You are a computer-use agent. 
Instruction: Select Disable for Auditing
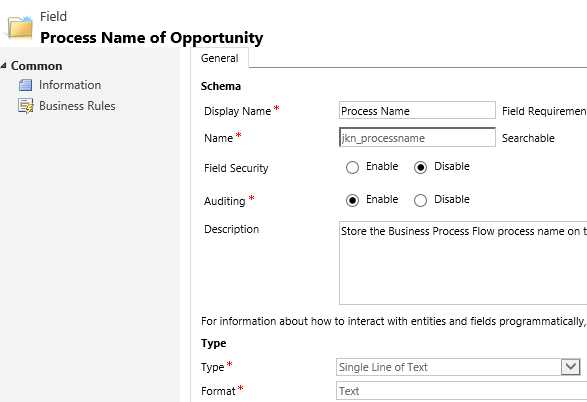coord(420,200)
